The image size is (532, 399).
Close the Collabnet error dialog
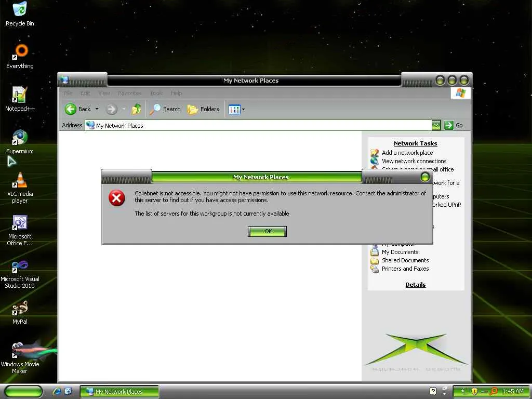(x=425, y=177)
